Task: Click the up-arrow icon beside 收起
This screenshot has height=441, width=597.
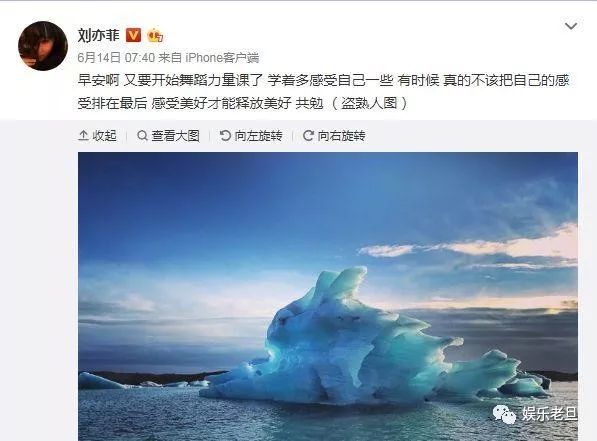Action: coord(83,135)
